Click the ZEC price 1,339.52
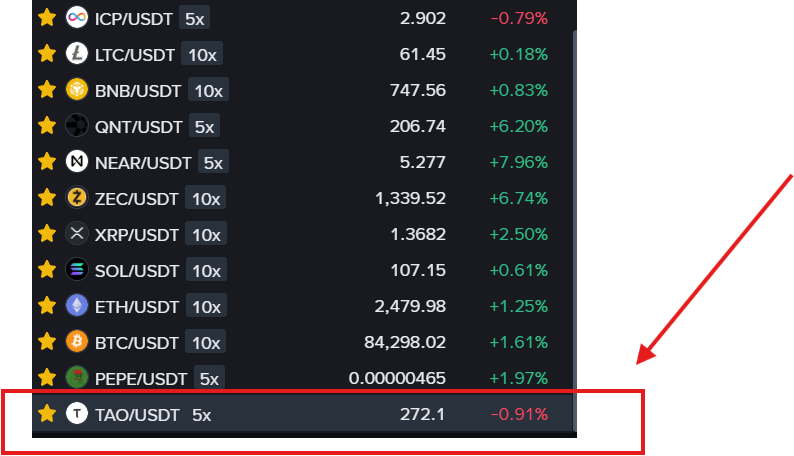Screen dimensions: 794x456 pyautogui.click(x=411, y=198)
